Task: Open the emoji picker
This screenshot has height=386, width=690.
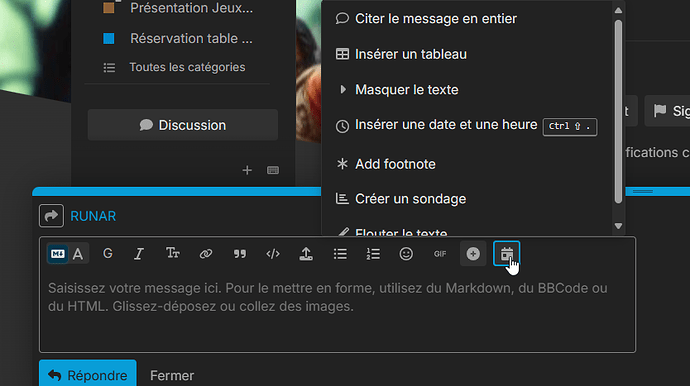Action: [x=406, y=254]
